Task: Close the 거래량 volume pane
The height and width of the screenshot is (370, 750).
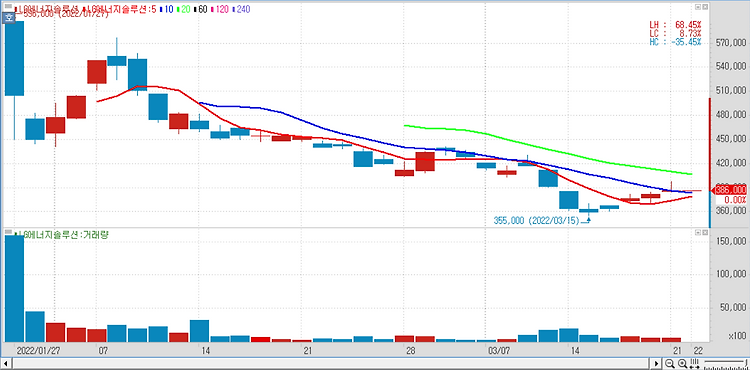Action: click(x=704, y=232)
